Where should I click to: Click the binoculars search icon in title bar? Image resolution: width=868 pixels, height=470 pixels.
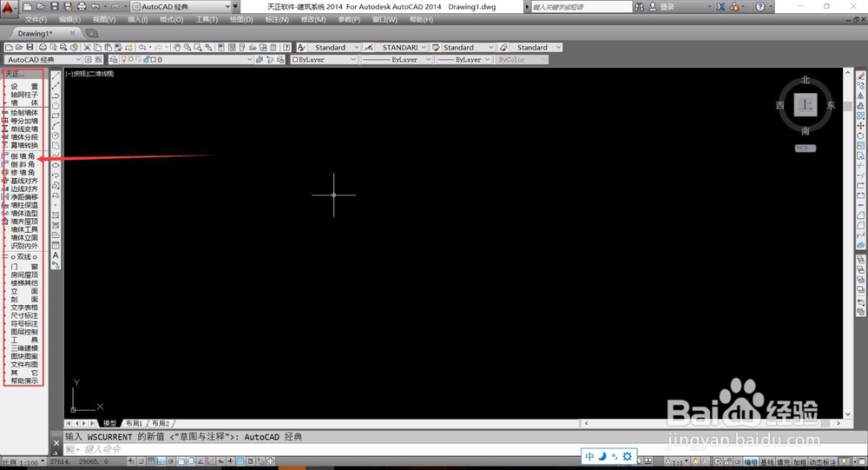click(640, 7)
